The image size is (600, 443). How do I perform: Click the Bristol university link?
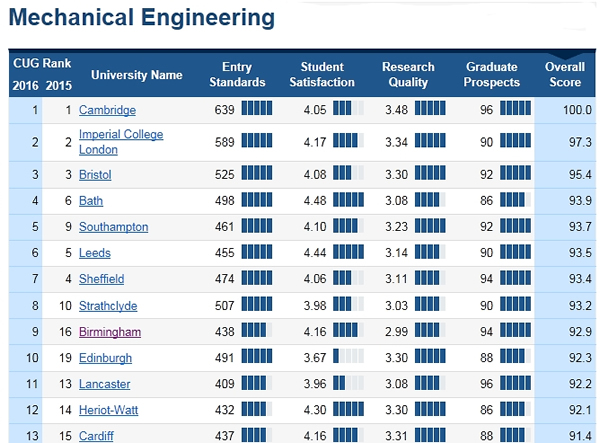click(98, 175)
